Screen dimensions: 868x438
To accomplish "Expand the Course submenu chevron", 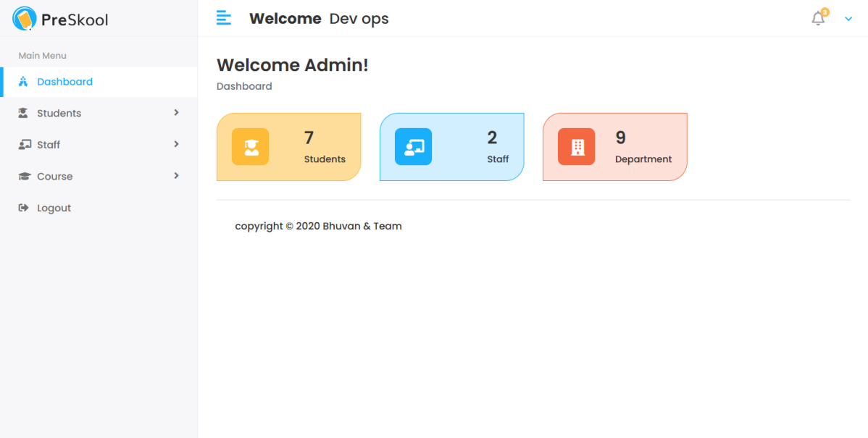I will click(x=176, y=176).
